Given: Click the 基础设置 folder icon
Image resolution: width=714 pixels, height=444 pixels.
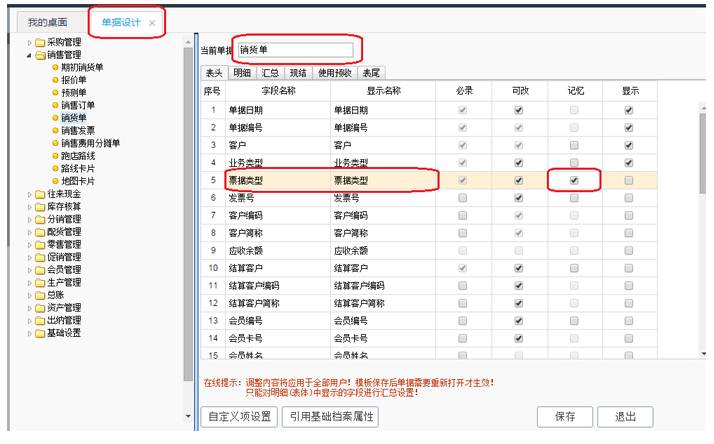Looking at the screenshot, I should [40, 333].
